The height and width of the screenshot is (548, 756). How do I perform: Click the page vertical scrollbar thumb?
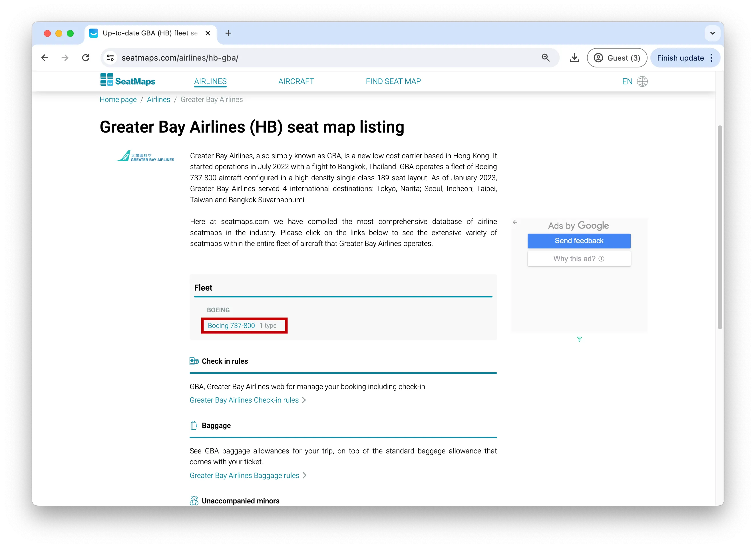coord(720,227)
